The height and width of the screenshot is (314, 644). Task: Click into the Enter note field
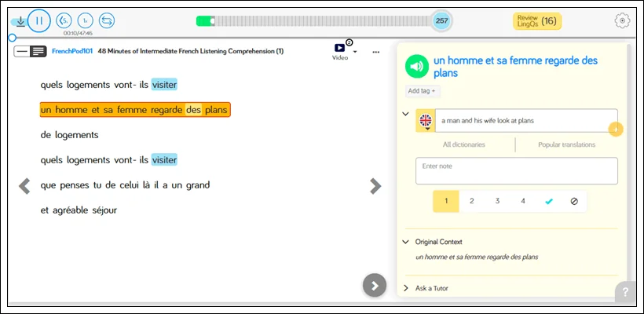pos(516,170)
